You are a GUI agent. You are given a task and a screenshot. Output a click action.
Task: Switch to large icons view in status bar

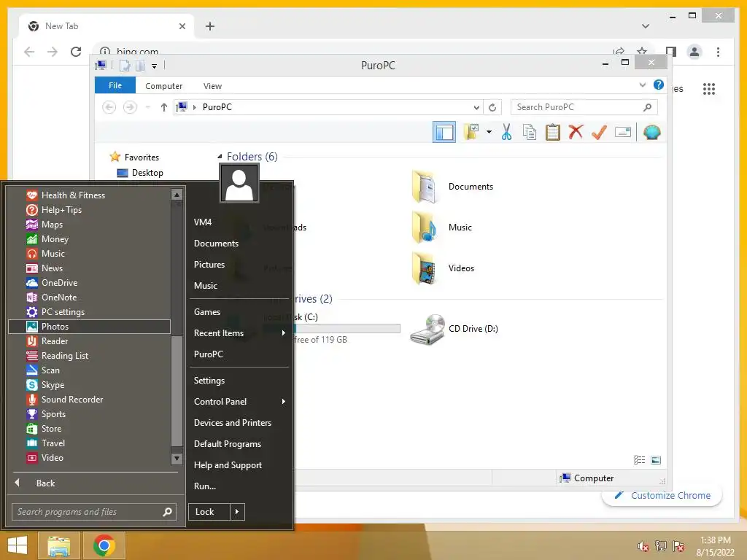tap(656, 460)
